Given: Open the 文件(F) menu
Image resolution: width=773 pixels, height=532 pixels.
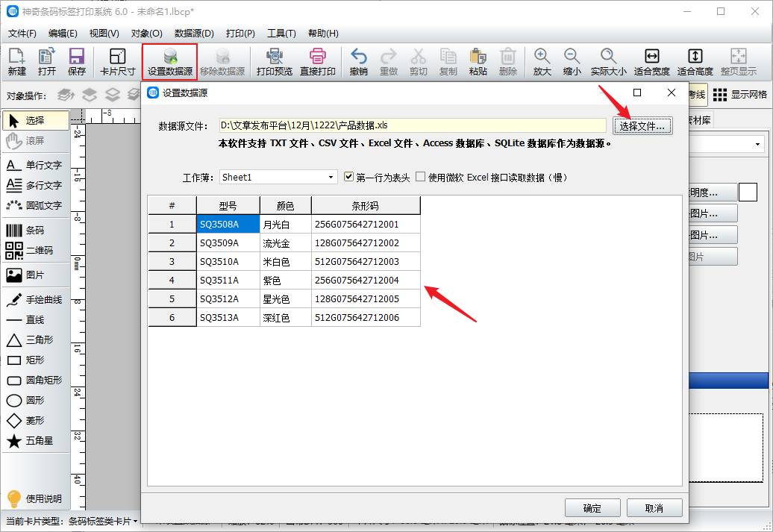Looking at the screenshot, I should coord(22,34).
